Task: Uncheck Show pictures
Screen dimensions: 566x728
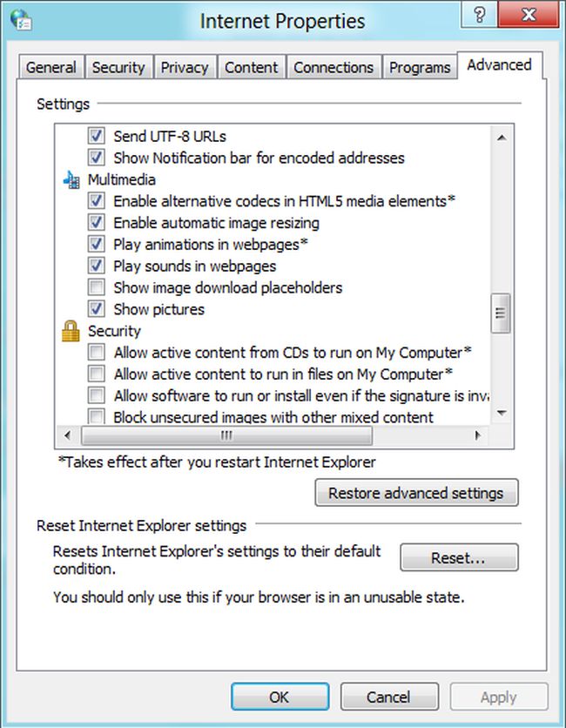Action: click(x=96, y=309)
